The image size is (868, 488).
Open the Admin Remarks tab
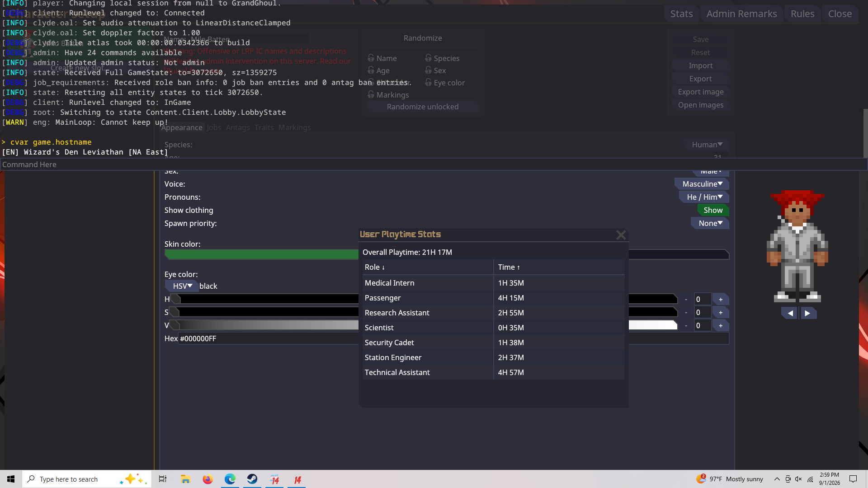tap(741, 14)
